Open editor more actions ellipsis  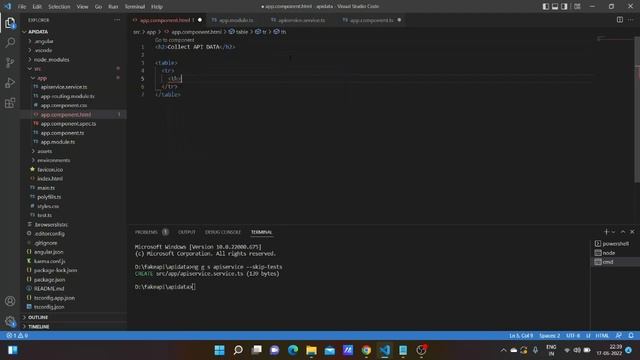click(631, 20)
